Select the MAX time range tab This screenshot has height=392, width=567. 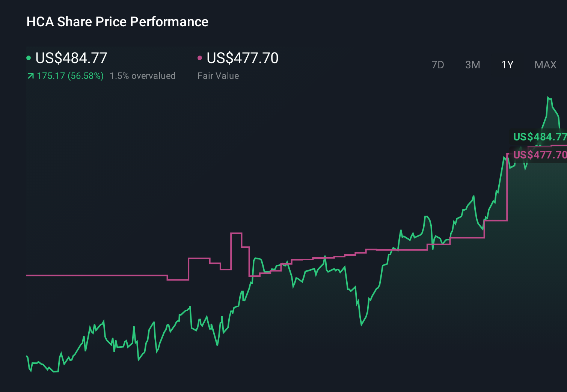click(x=545, y=65)
